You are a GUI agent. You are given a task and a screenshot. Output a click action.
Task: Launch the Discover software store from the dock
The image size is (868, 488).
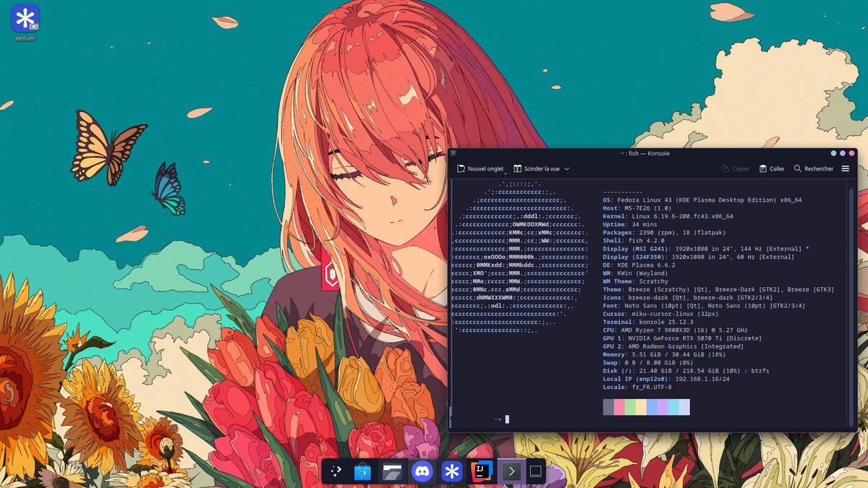coord(363,472)
